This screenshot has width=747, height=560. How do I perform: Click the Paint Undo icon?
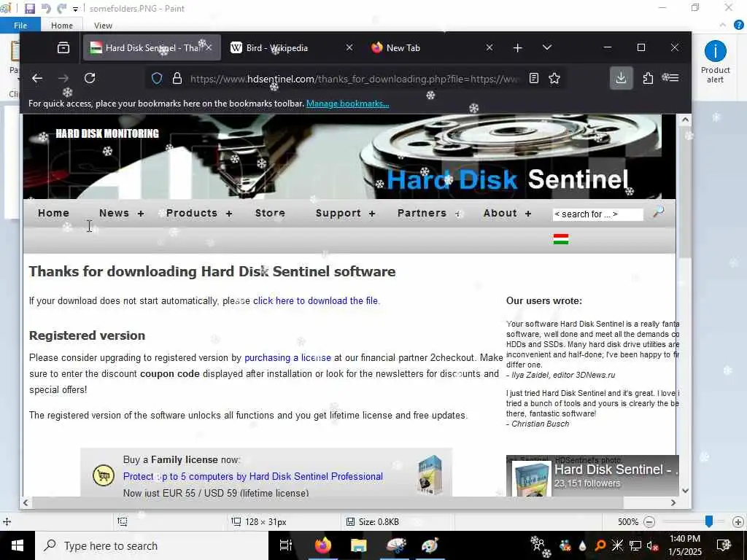pos(46,8)
